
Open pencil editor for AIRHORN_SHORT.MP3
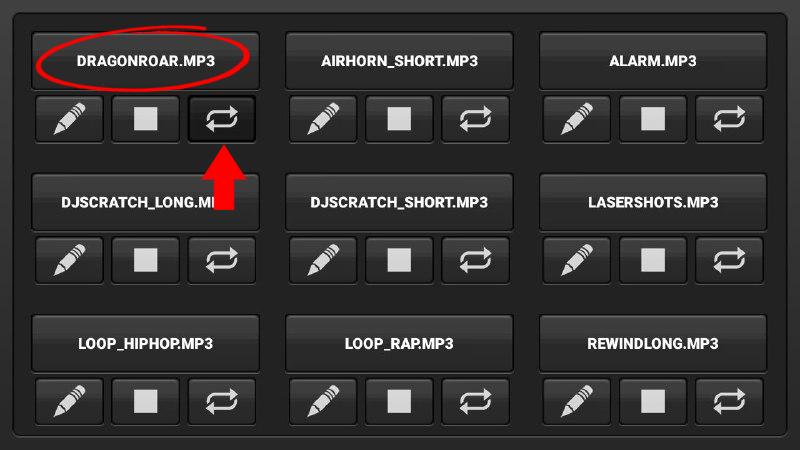[323, 119]
